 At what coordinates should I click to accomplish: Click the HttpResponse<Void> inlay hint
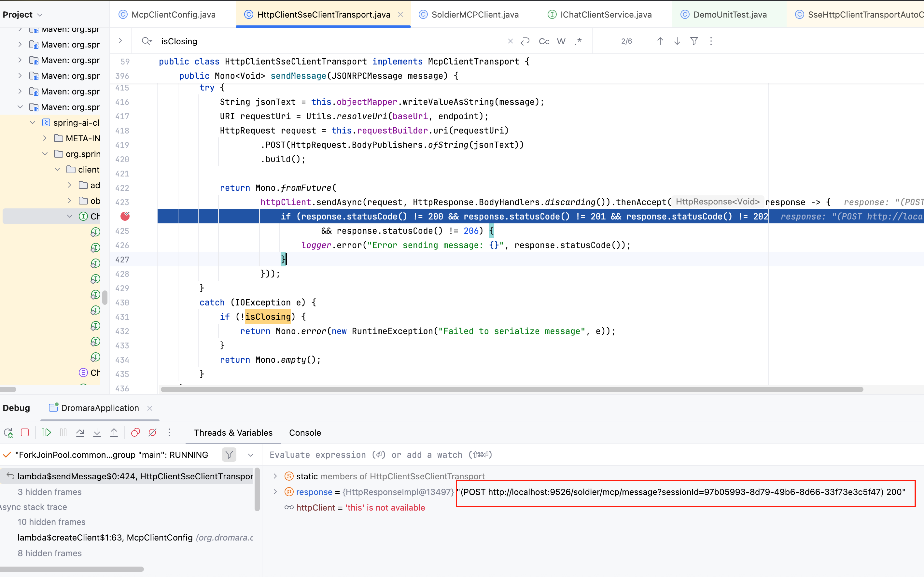coord(717,202)
